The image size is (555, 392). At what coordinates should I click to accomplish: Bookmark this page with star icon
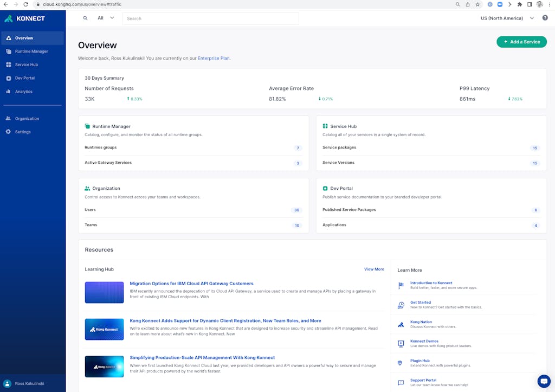point(477,4)
